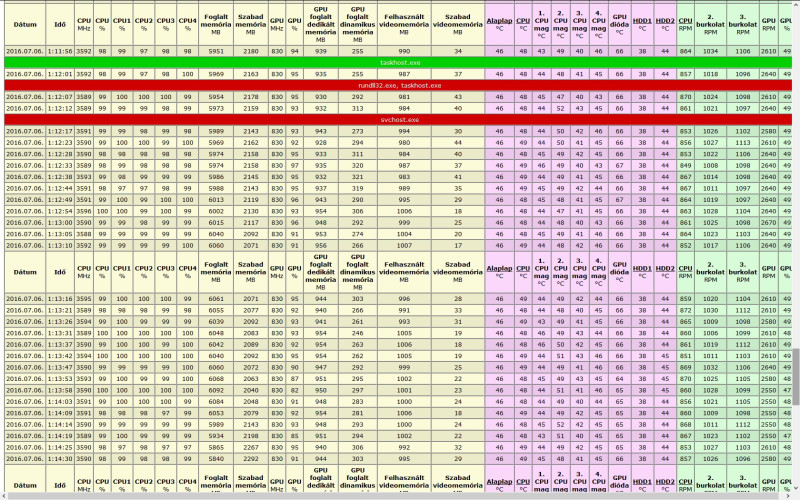The image size is (800, 500).
Task: Select the green taskhost.exe event row
Action: click(x=398, y=63)
